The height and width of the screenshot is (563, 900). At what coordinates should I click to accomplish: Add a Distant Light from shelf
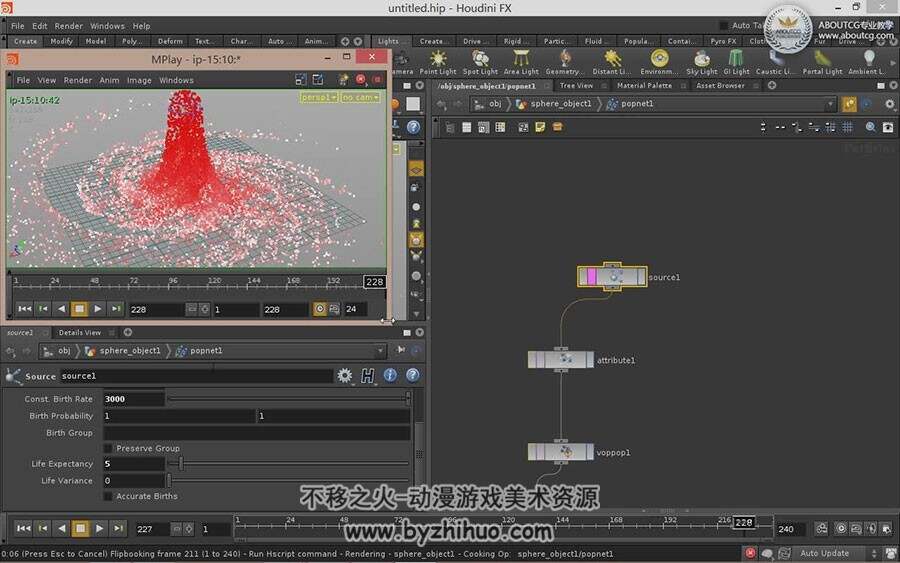click(611, 63)
